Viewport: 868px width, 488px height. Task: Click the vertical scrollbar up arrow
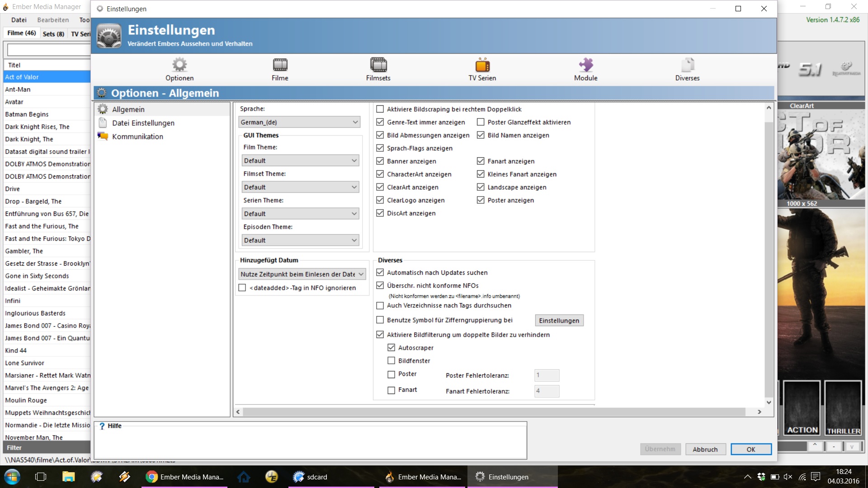coord(769,108)
